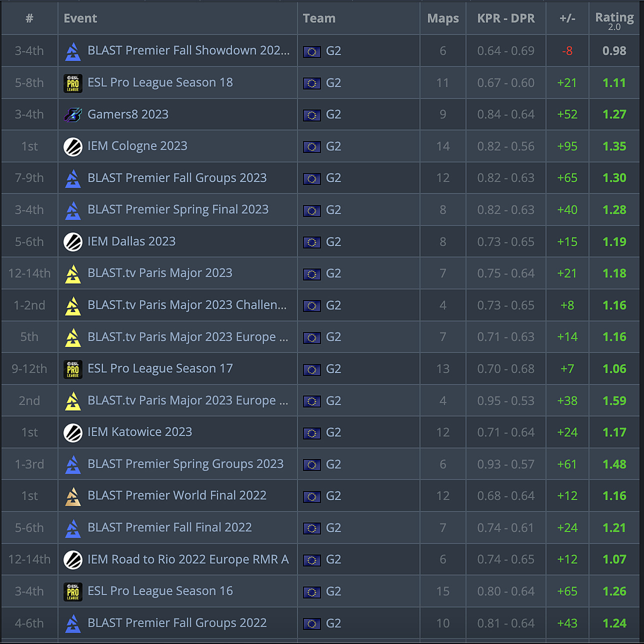Click the 1.59 rating value
Screen dimensions: 644x644
614,401
